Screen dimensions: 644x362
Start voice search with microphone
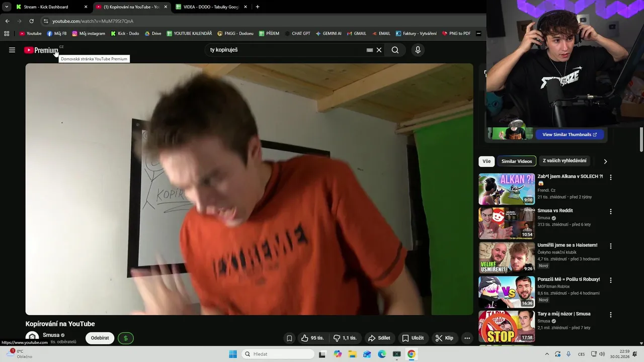pyautogui.click(x=418, y=50)
